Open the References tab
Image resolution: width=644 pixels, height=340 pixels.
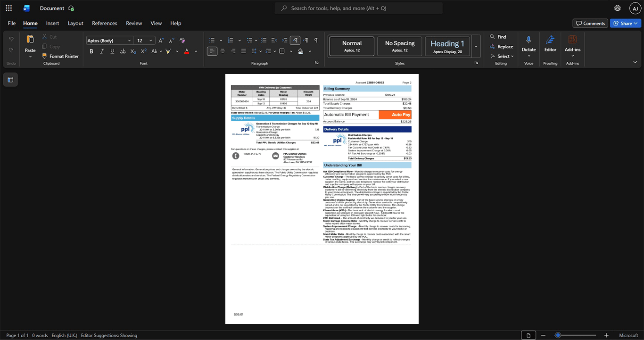click(x=104, y=23)
